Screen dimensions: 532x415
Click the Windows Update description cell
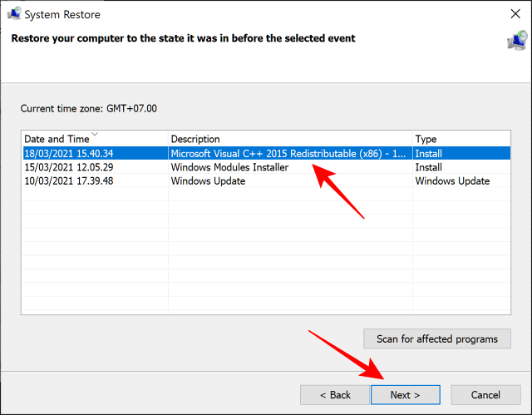coord(208,180)
